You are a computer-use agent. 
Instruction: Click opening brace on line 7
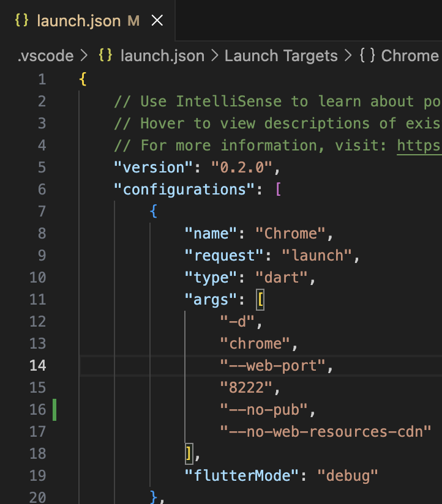coord(154,212)
